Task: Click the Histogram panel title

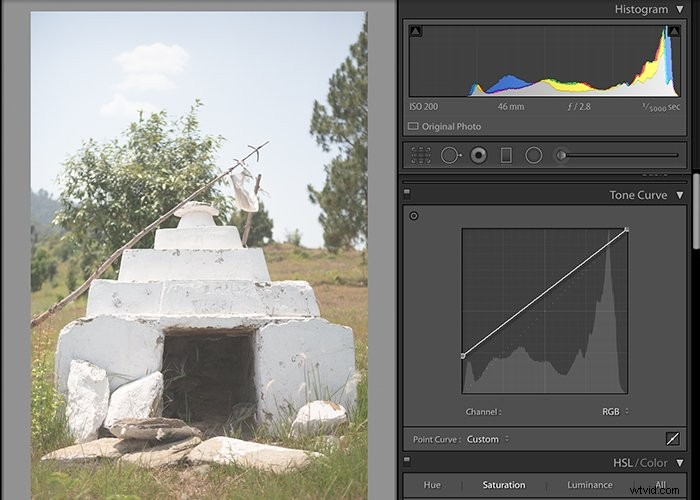Action: click(641, 9)
